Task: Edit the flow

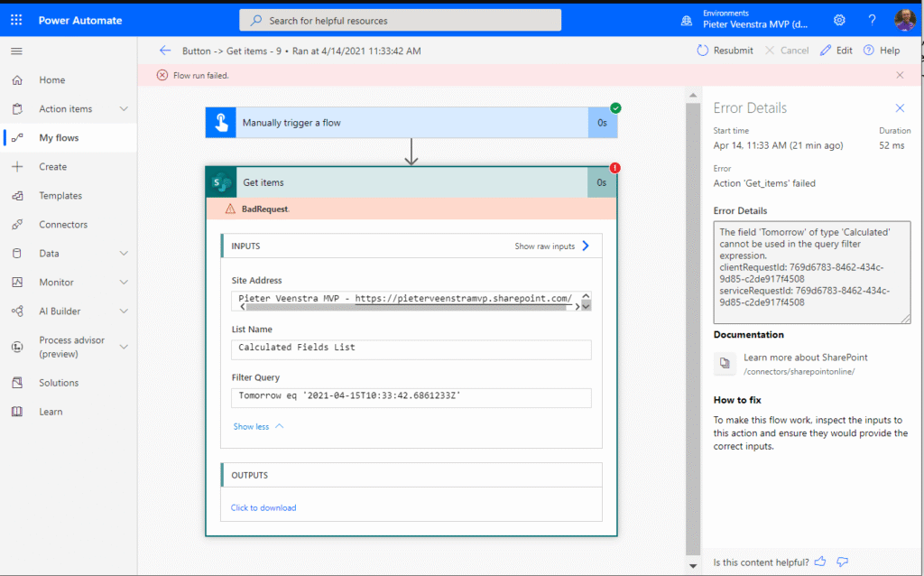Action: coord(836,51)
